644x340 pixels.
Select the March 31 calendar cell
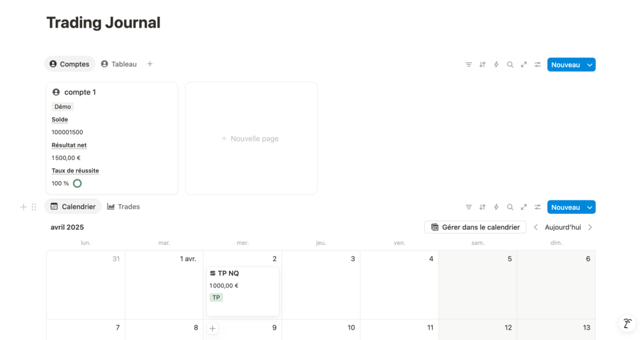click(x=86, y=285)
